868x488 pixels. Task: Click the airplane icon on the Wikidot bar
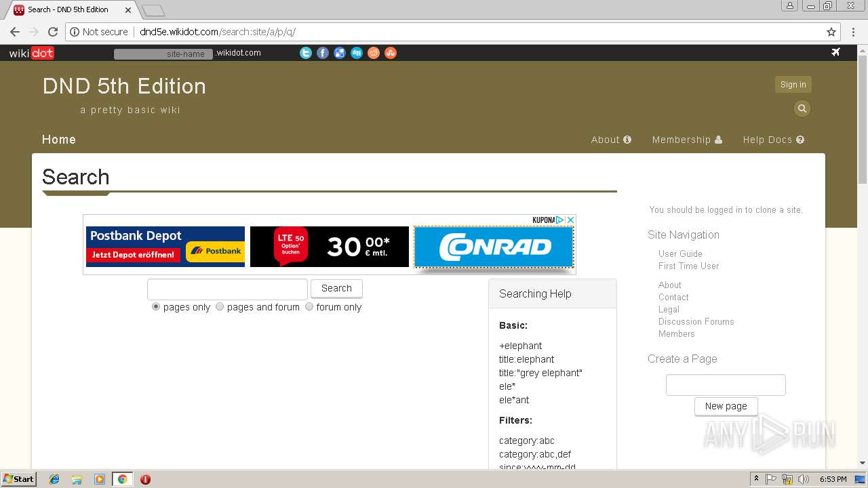[x=835, y=52]
